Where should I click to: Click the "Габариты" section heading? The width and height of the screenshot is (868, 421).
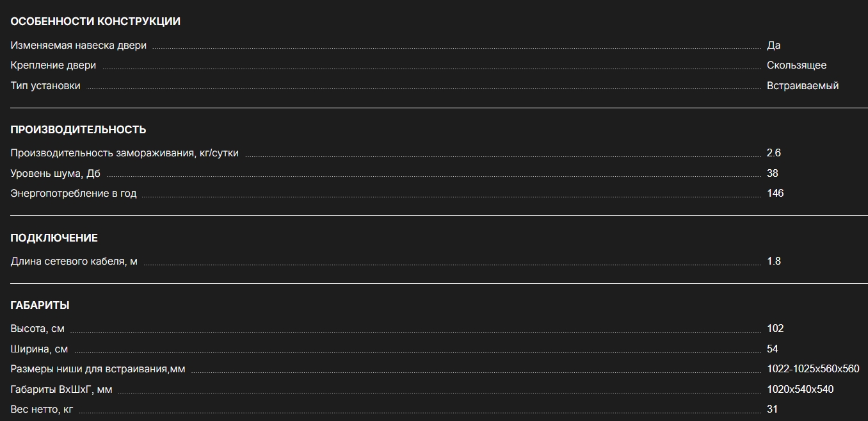(x=40, y=305)
